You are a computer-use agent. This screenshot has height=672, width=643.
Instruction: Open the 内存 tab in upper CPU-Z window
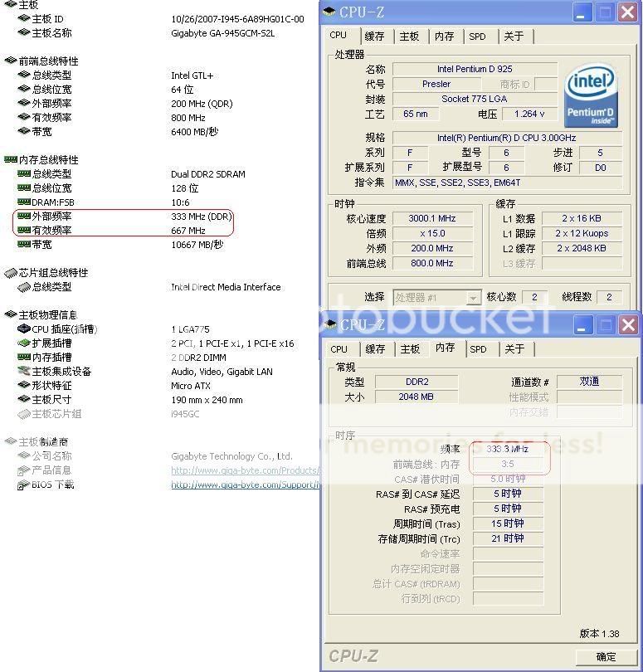pos(444,37)
